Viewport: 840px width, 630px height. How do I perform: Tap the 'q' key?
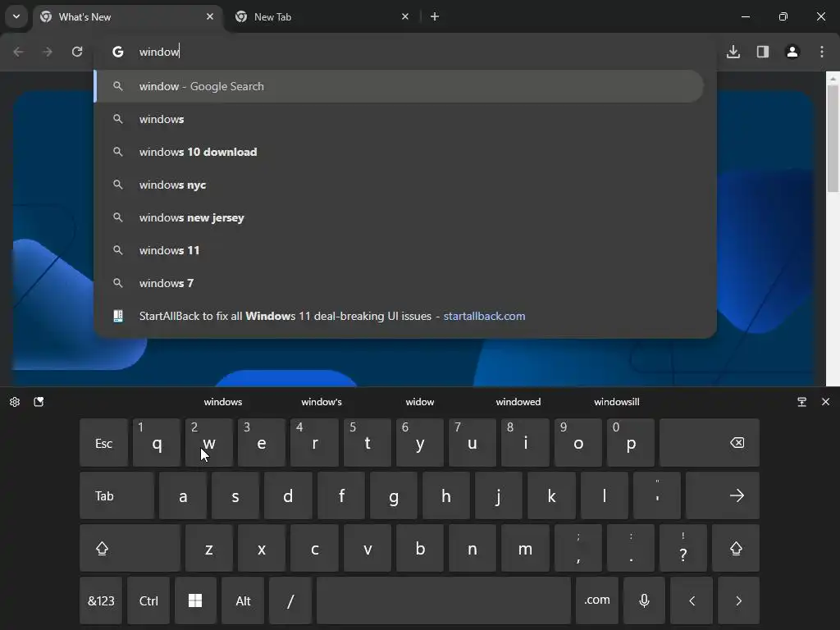157,443
